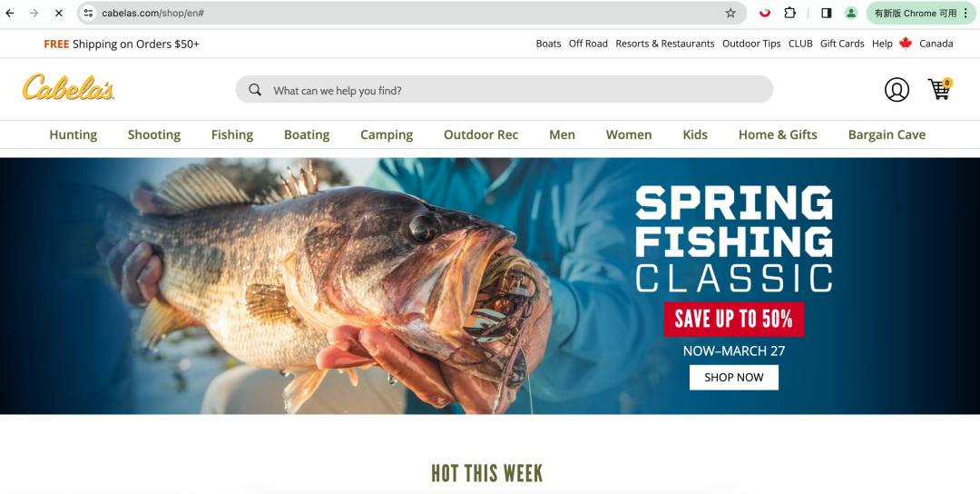Click the search magnifier icon
Viewport: 980px width, 494px height.
(x=255, y=90)
